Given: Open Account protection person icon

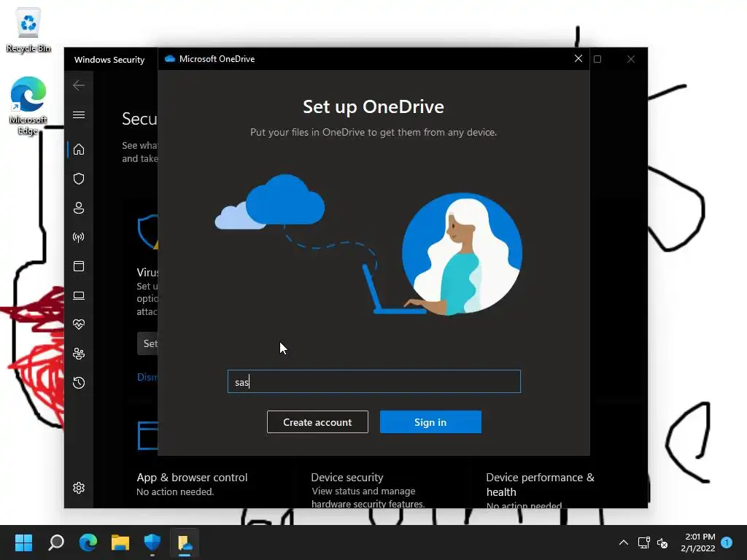Looking at the screenshot, I should point(79,208).
